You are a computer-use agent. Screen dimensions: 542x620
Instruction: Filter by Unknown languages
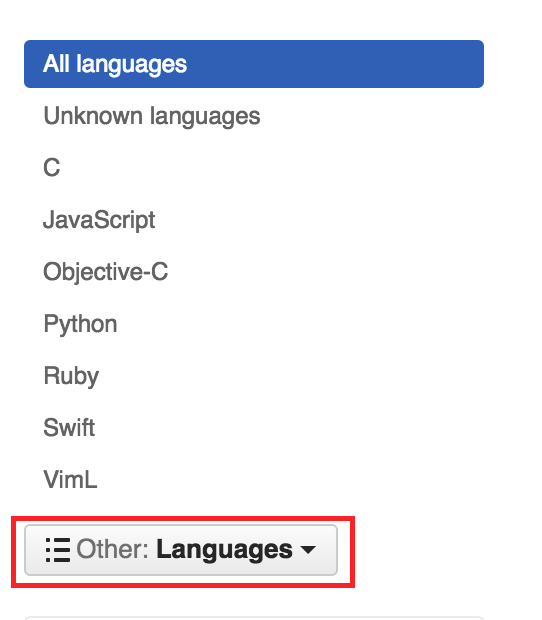pos(152,116)
